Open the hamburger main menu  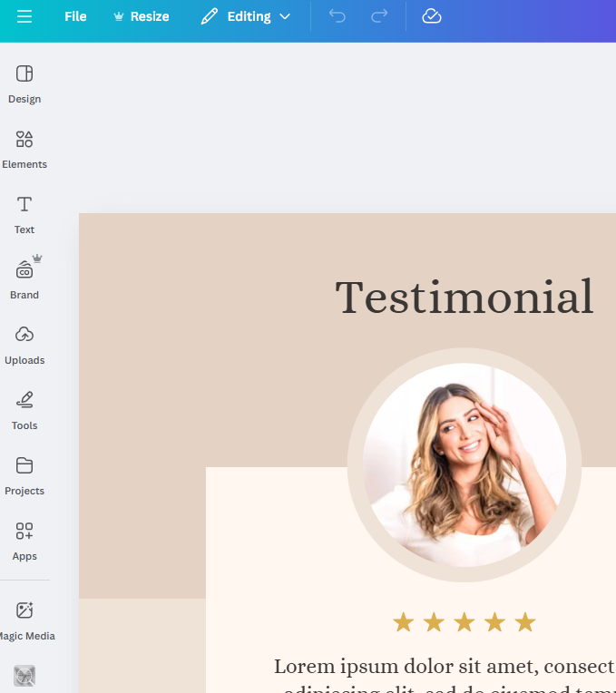click(x=24, y=17)
